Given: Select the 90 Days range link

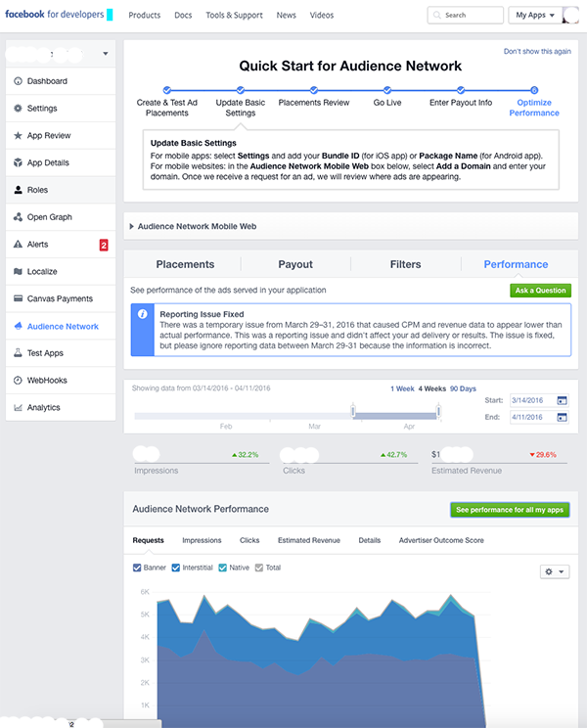Looking at the screenshot, I should coord(463,388).
